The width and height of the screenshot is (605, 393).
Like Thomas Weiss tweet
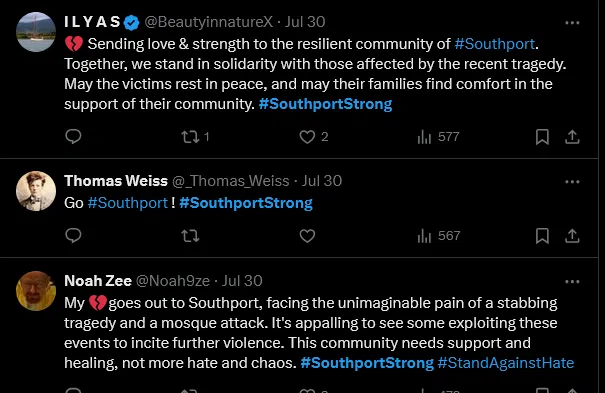click(x=307, y=236)
